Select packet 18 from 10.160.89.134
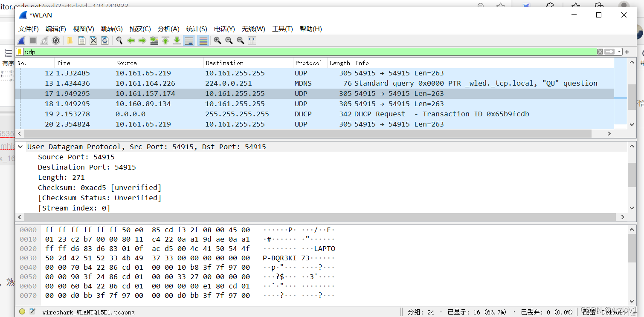644x317 pixels. pos(314,104)
